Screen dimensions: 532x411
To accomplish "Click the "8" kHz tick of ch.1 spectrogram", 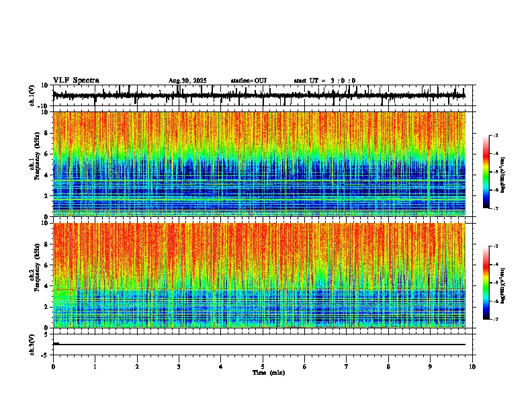I will click(46, 133).
